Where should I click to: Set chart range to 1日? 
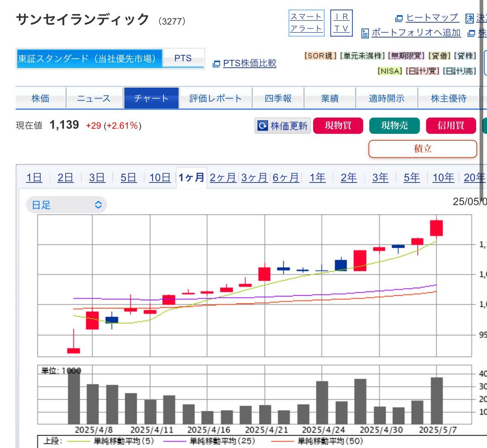pyautogui.click(x=34, y=178)
